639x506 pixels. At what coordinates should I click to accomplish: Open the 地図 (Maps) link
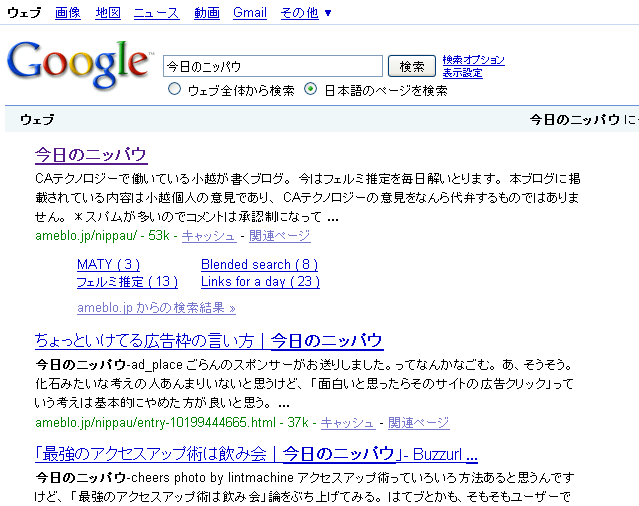(108, 13)
